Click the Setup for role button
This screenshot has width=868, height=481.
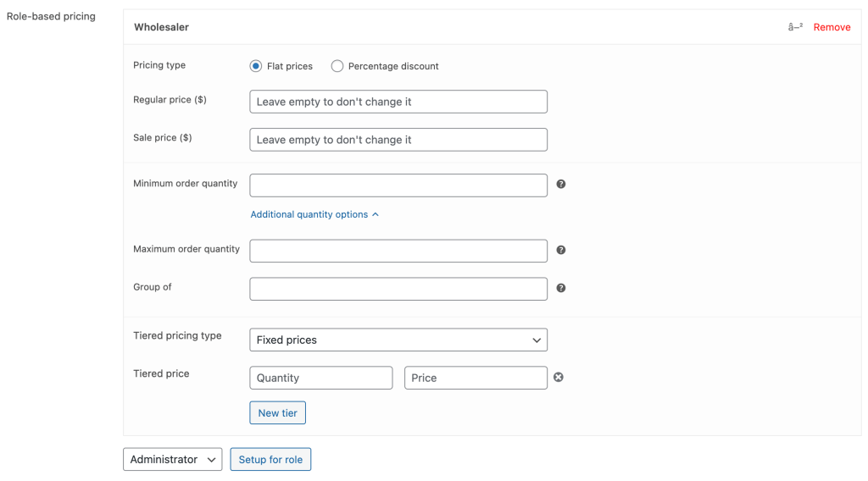[270, 459]
